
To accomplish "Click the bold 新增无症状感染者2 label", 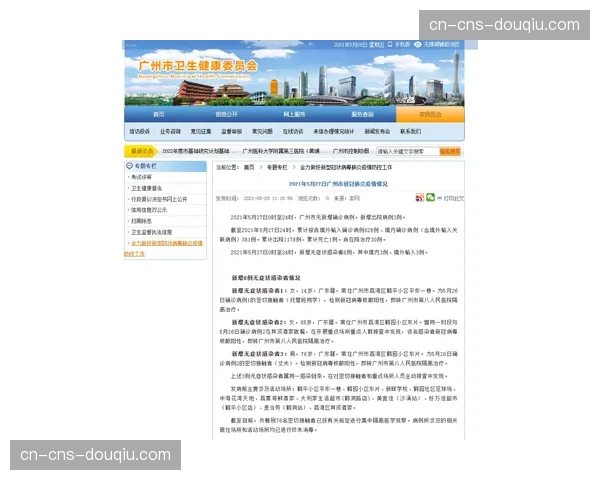I will click(x=258, y=322).
